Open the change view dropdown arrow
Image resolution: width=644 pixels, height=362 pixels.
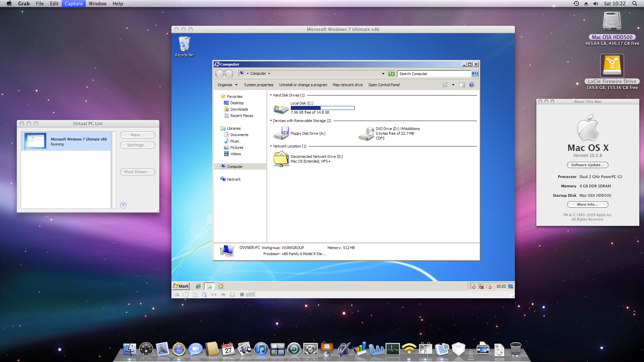point(453,85)
